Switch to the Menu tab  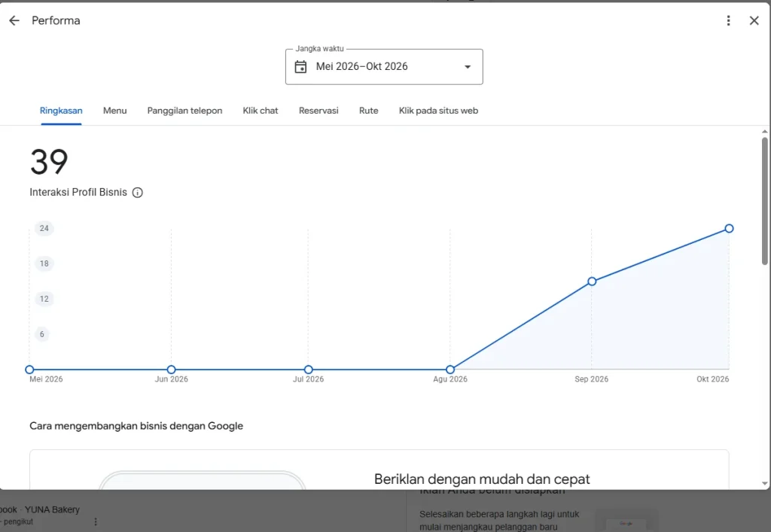tap(115, 111)
